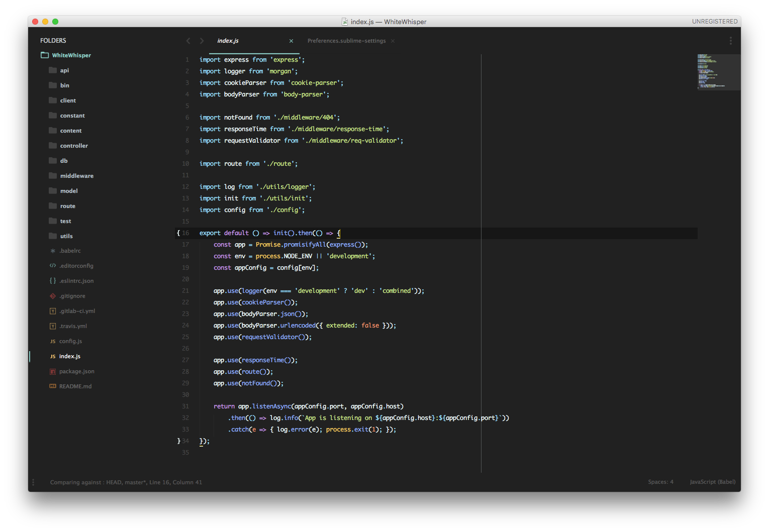
Task: Click the forward navigation arrow above the editor
Action: pos(201,41)
